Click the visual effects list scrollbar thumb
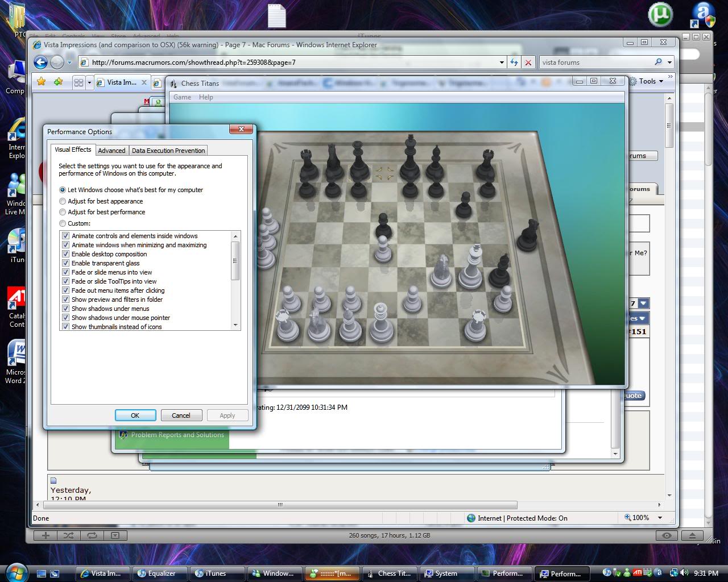Viewport: 728px width, 582px height. [x=235, y=261]
